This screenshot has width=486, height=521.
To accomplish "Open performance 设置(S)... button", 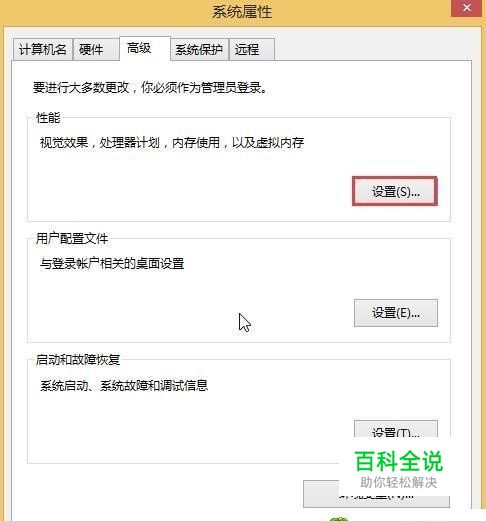I will pos(395,191).
